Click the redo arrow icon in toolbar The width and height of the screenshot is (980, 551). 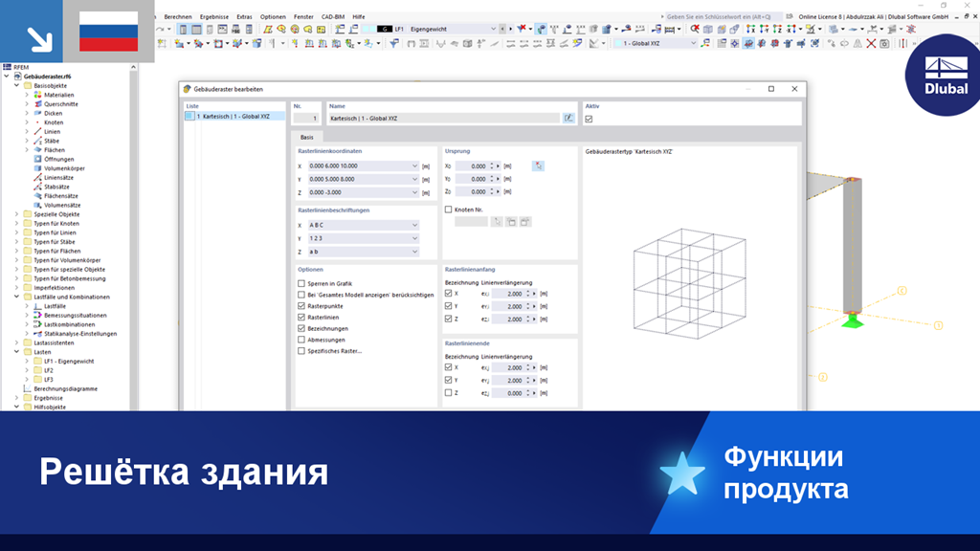(x=161, y=29)
